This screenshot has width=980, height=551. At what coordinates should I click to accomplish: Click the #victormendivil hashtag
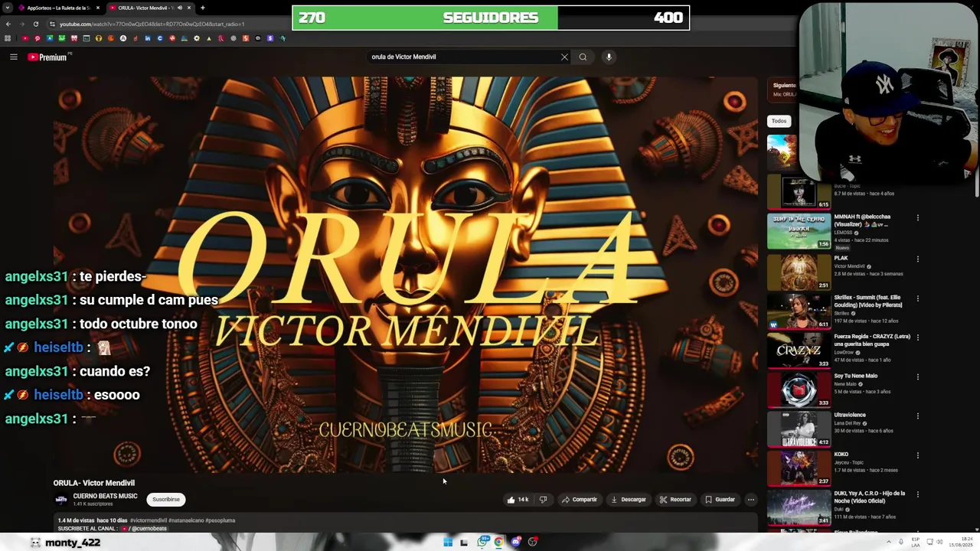(149, 520)
